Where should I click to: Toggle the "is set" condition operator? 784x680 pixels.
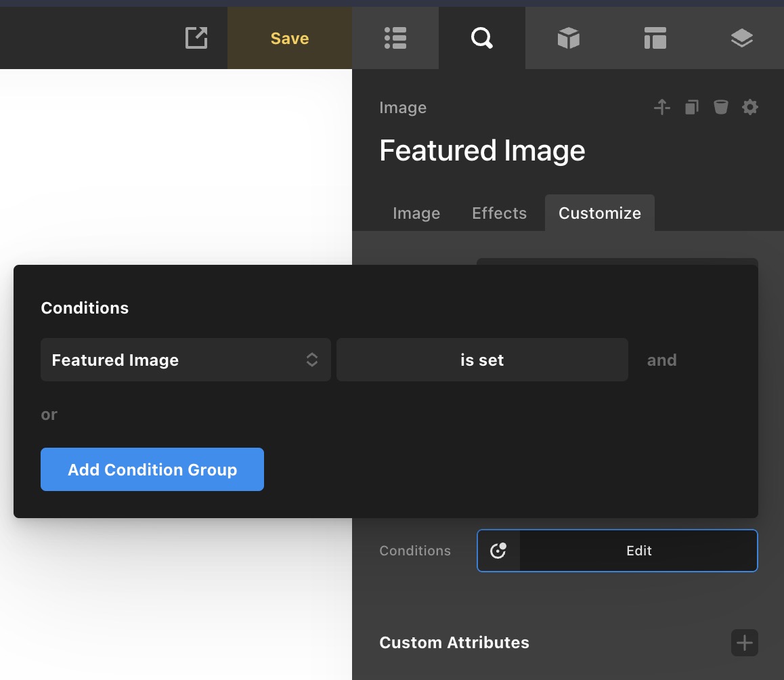(481, 360)
